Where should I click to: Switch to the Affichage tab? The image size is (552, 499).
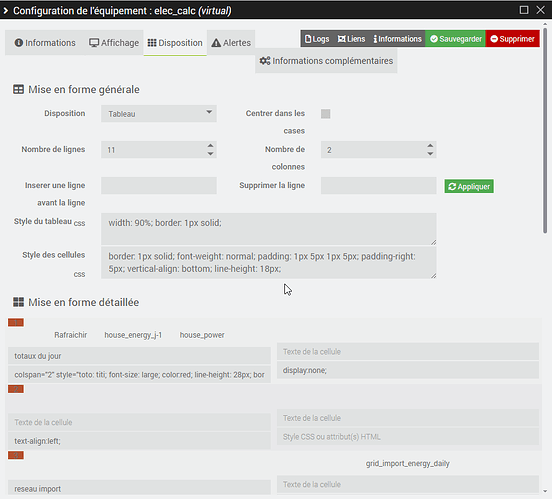pos(114,43)
